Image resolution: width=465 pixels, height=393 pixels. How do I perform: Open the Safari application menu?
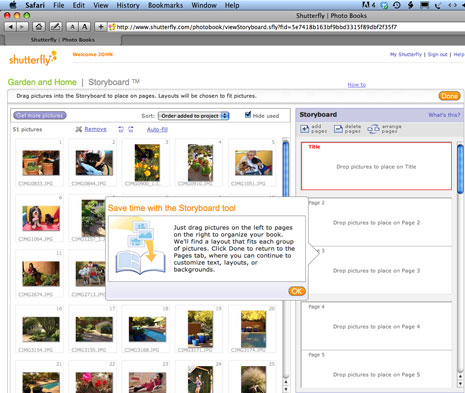[x=35, y=5]
